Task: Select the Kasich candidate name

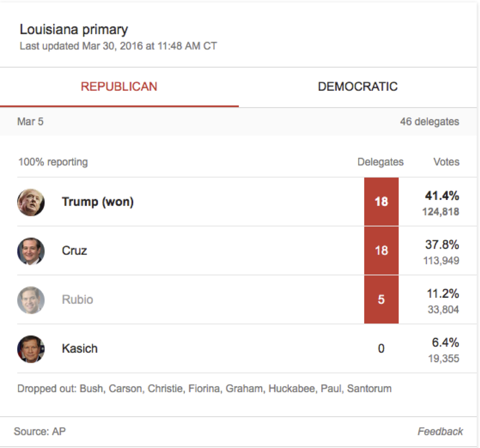Action: click(x=80, y=349)
